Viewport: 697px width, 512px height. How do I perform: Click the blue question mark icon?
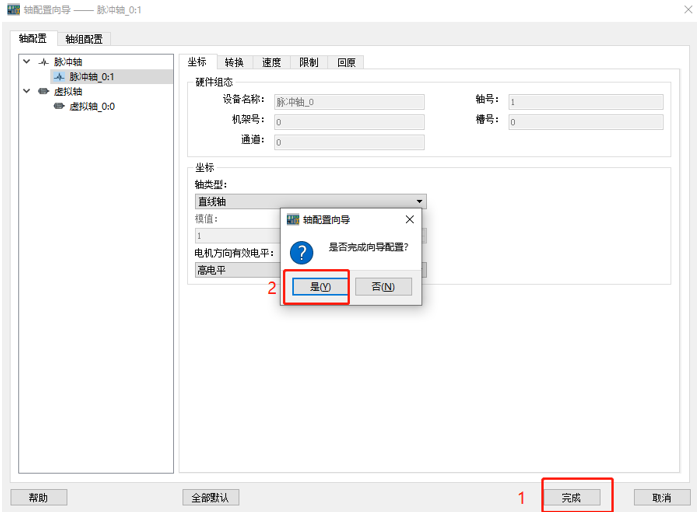(301, 252)
